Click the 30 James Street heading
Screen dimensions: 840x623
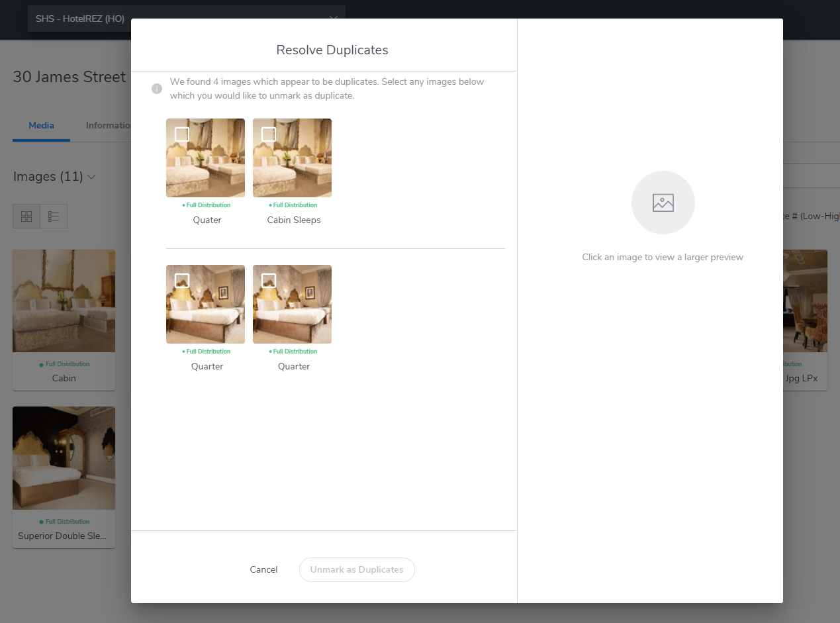(70, 77)
